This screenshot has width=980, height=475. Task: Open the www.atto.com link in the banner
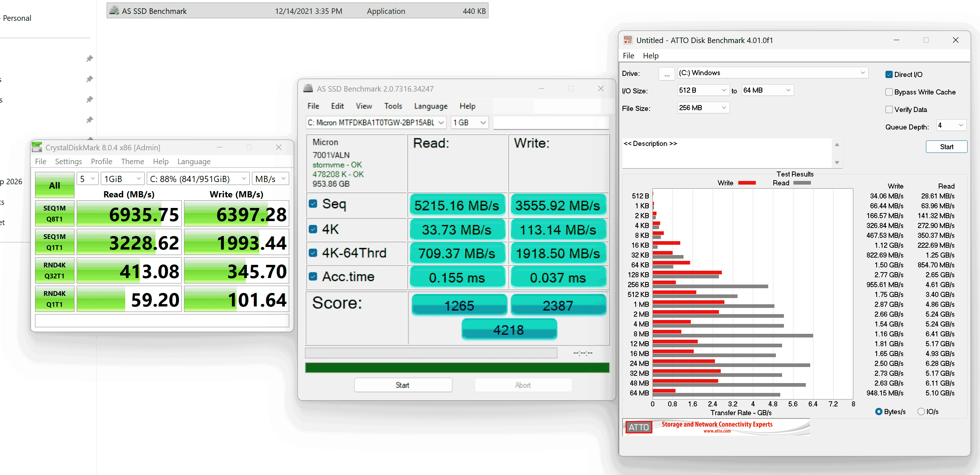tap(717, 431)
